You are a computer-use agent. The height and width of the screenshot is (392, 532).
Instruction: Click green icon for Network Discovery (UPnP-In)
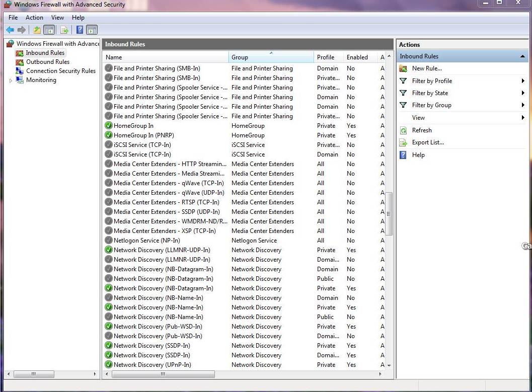coord(109,364)
